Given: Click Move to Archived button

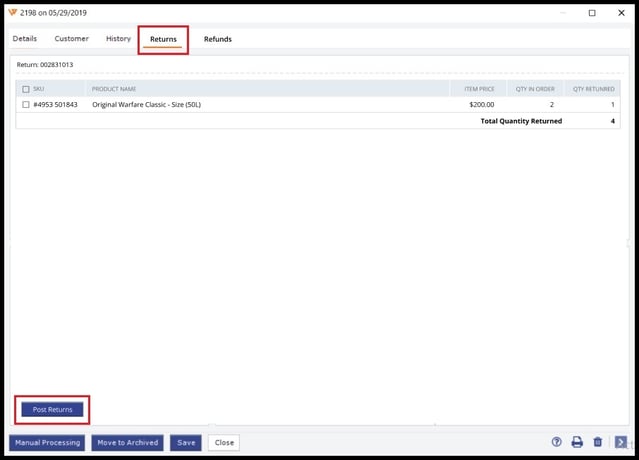Looking at the screenshot, I should pyautogui.click(x=127, y=442).
